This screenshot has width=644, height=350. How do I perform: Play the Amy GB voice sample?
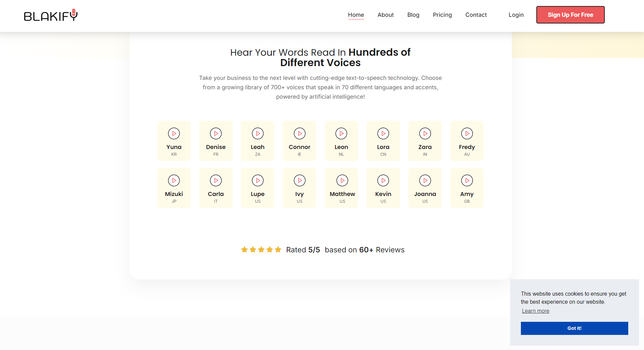467,181
